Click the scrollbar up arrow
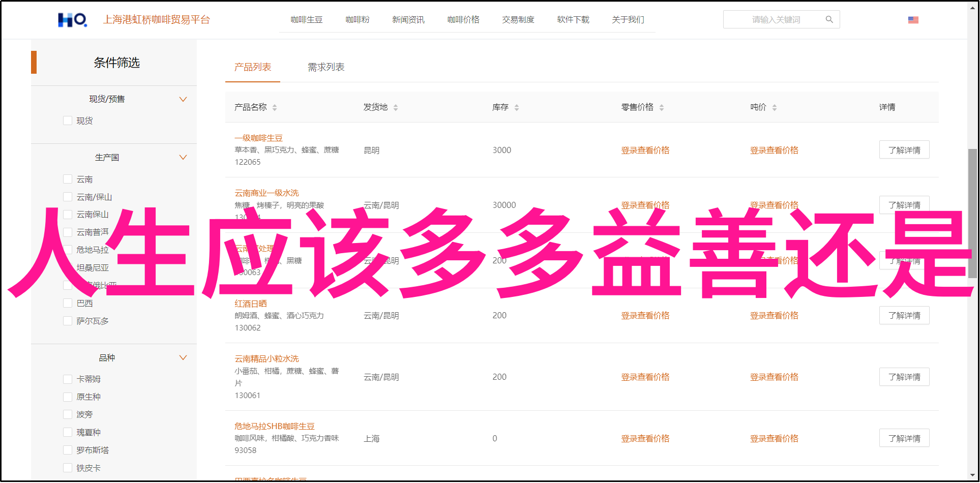Viewport: 980px width, 483px height. coord(972,7)
